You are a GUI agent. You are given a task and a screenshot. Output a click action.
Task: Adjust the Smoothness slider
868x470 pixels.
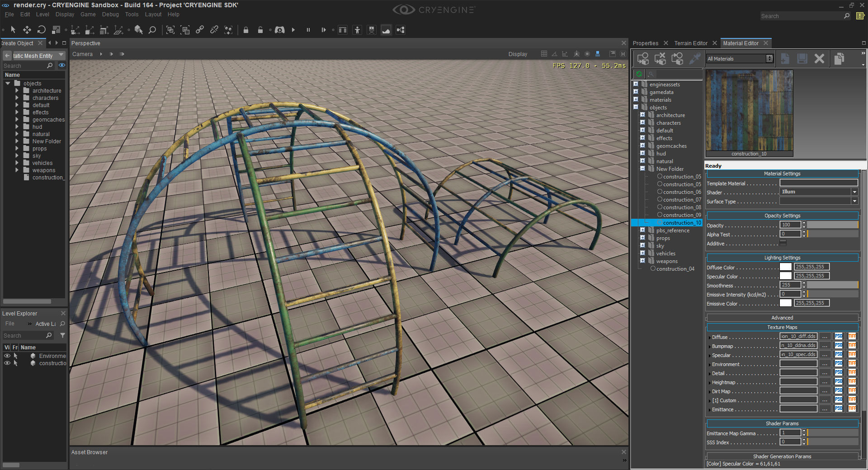[x=833, y=285]
